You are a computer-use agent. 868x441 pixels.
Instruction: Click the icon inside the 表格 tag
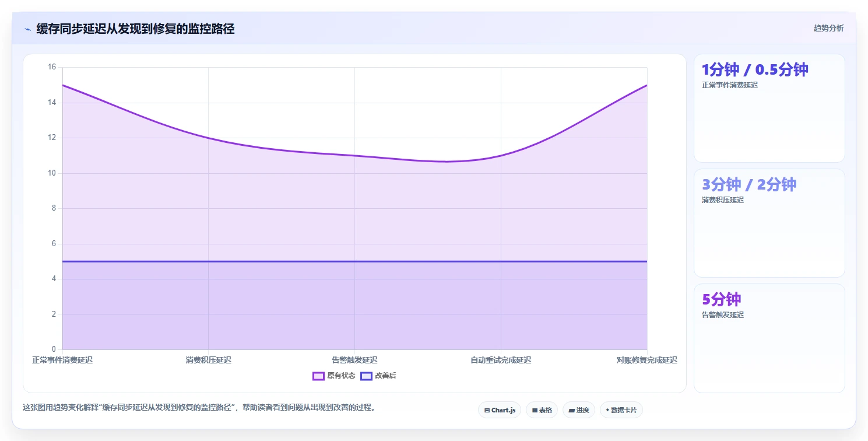pyautogui.click(x=535, y=411)
